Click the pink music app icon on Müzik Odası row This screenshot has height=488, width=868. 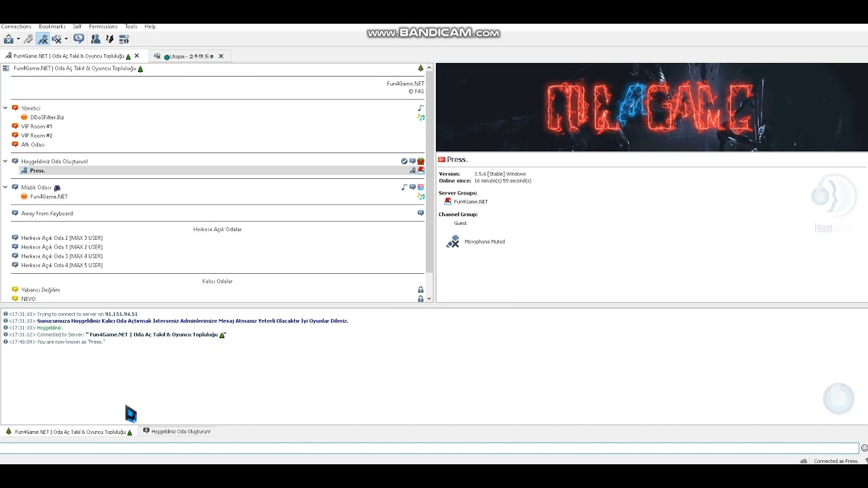pos(420,187)
